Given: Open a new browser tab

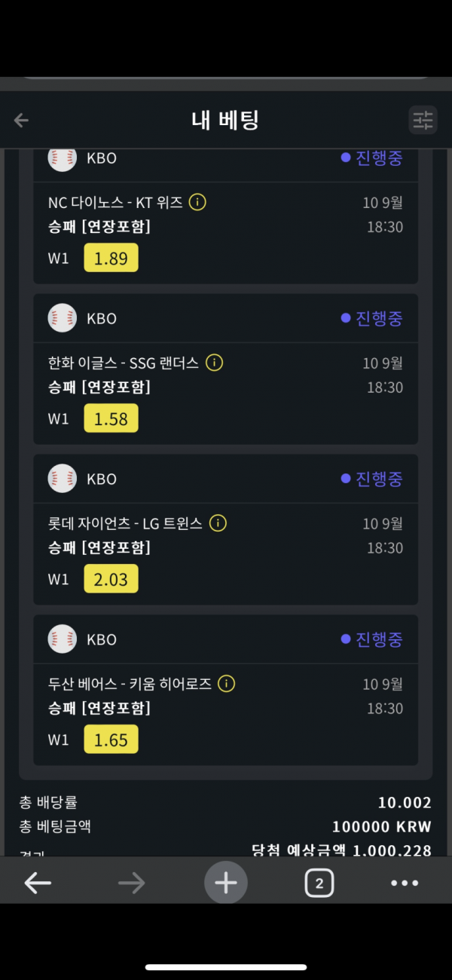Looking at the screenshot, I should (225, 883).
